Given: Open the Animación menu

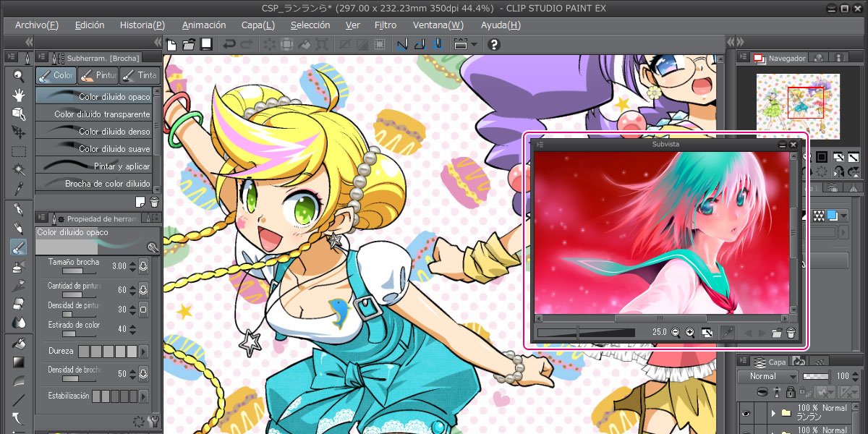Looking at the screenshot, I should (x=204, y=25).
